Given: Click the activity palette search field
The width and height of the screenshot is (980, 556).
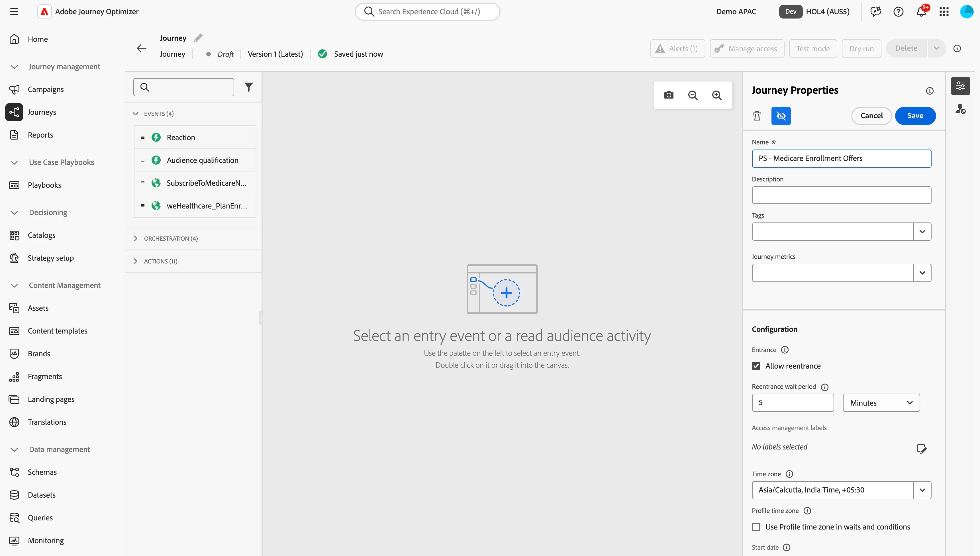Looking at the screenshot, I should pos(184,87).
